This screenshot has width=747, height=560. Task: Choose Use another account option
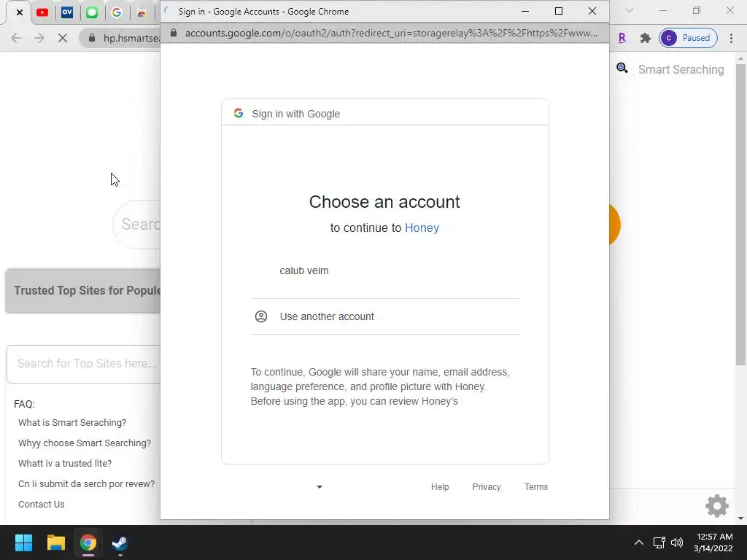point(385,316)
